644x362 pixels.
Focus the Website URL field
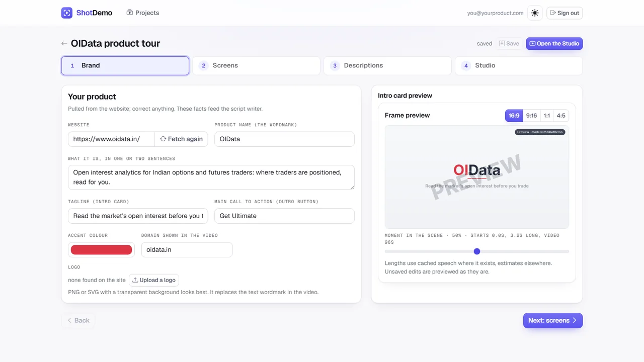click(x=111, y=139)
